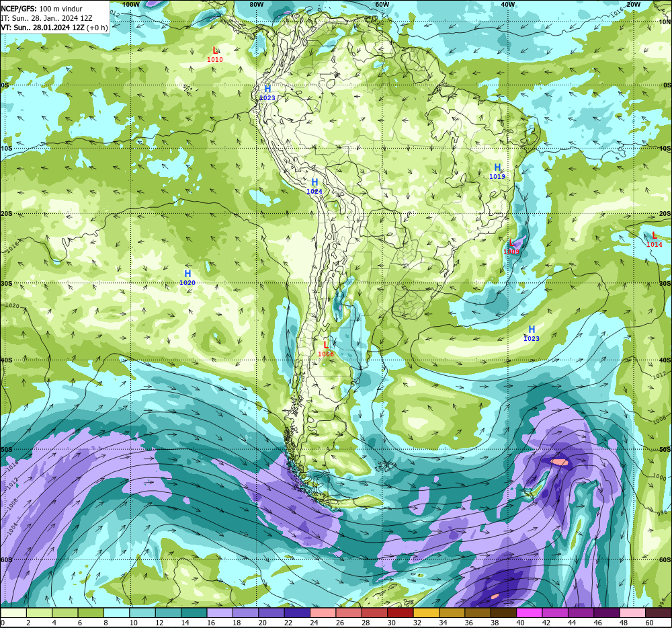Click the VT valid time (+0 h) line
672x628 pixels.
click(x=54, y=28)
